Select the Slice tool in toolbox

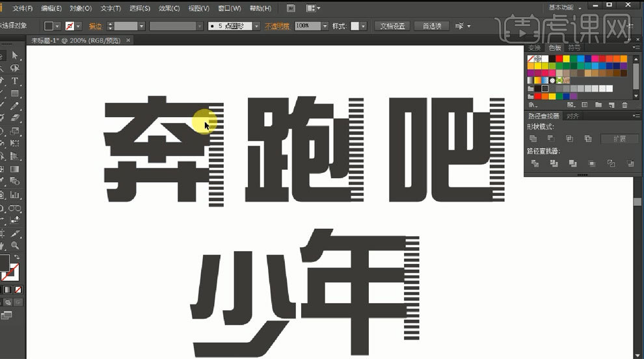point(15,233)
